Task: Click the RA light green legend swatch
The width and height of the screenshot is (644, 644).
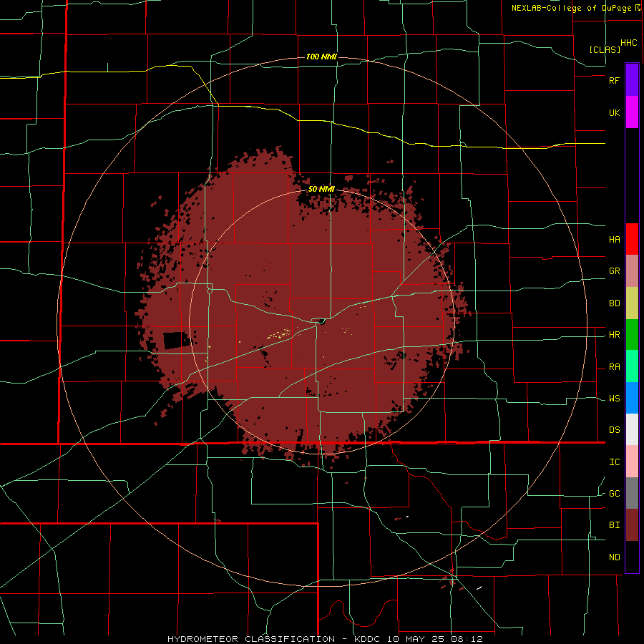Action: pos(632,366)
